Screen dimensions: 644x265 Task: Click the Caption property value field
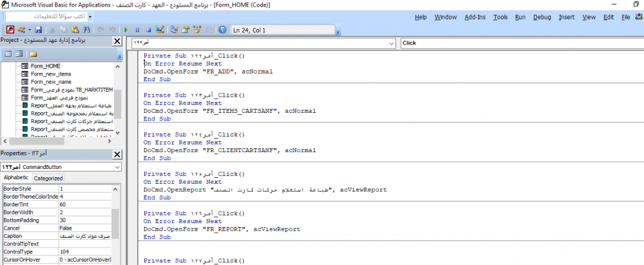(x=84, y=236)
